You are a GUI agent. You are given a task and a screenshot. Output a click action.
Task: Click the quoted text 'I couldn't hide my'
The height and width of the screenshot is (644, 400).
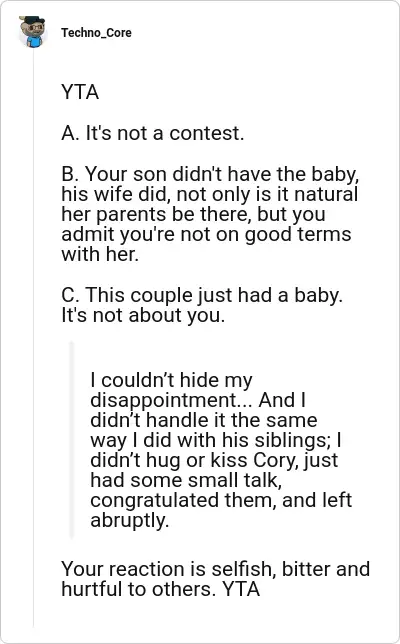(x=171, y=380)
